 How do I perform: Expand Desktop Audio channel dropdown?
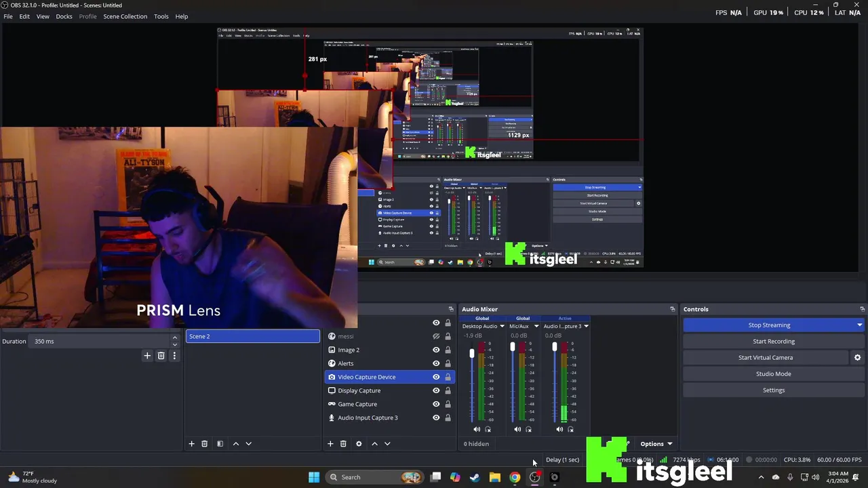point(502,326)
